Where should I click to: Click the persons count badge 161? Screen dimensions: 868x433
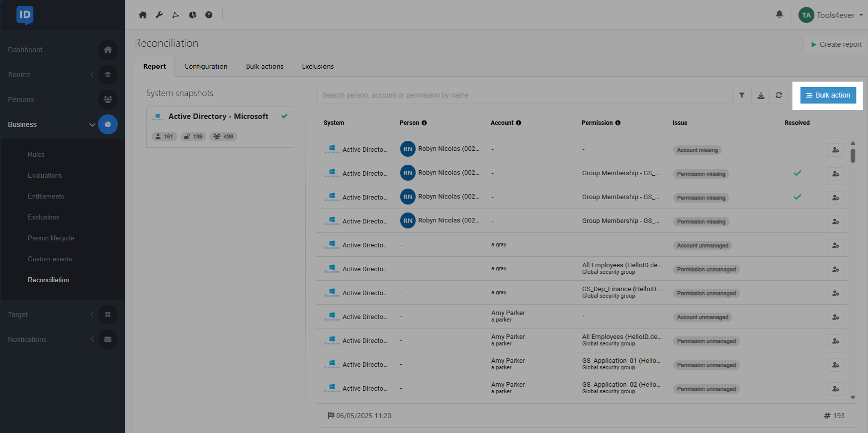click(x=165, y=136)
